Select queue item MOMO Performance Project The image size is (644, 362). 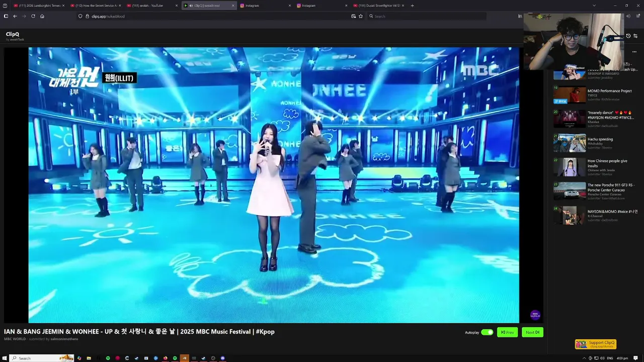pyautogui.click(x=596, y=95)
